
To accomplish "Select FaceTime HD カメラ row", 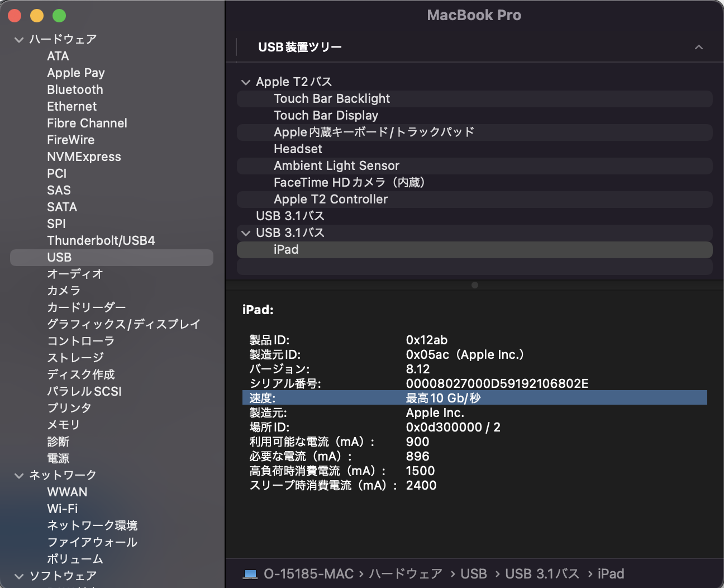I will coord(475,183).
